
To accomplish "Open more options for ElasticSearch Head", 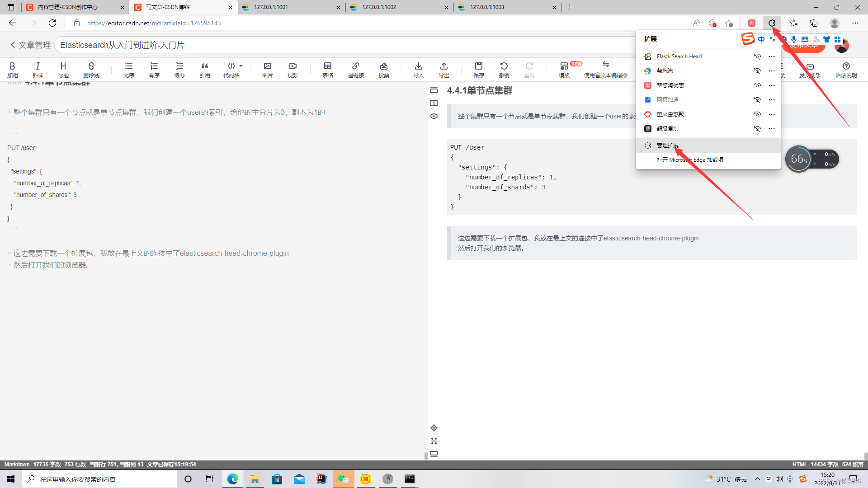I will [x=771, y=56].
